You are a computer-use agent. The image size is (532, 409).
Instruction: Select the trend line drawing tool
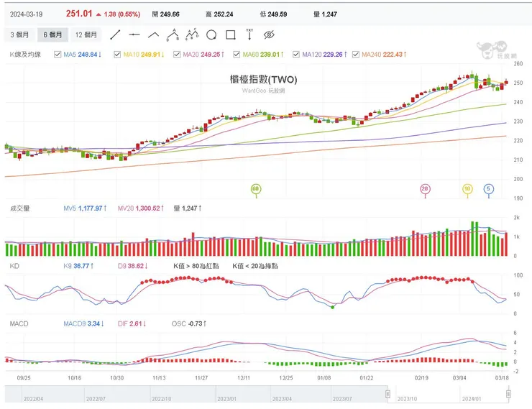click(115, 35)
